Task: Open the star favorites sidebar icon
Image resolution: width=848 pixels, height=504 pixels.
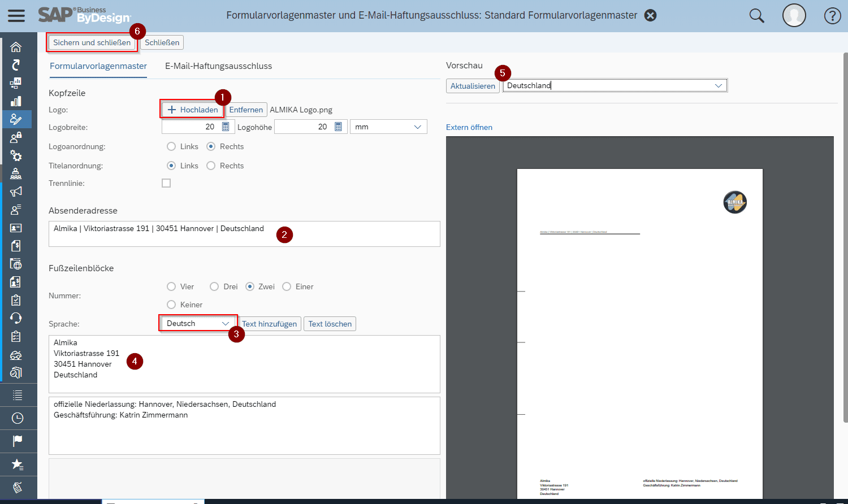Action: tap(18, 464)
